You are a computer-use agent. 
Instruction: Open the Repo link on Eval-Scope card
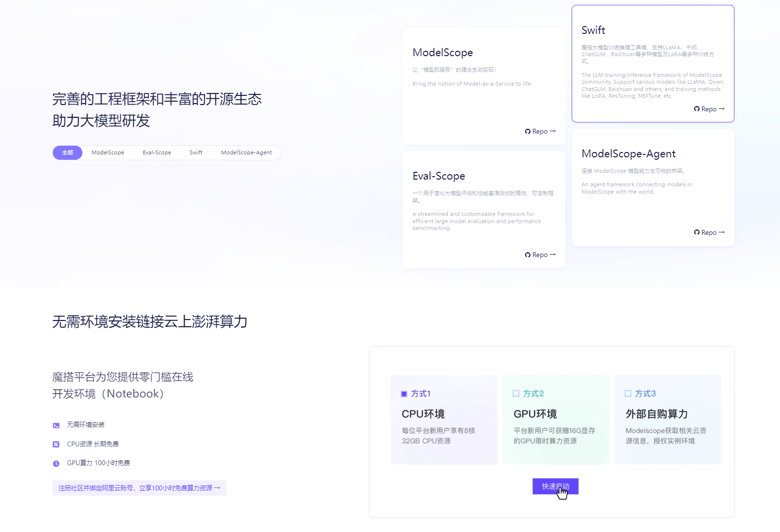pos(540,255)
